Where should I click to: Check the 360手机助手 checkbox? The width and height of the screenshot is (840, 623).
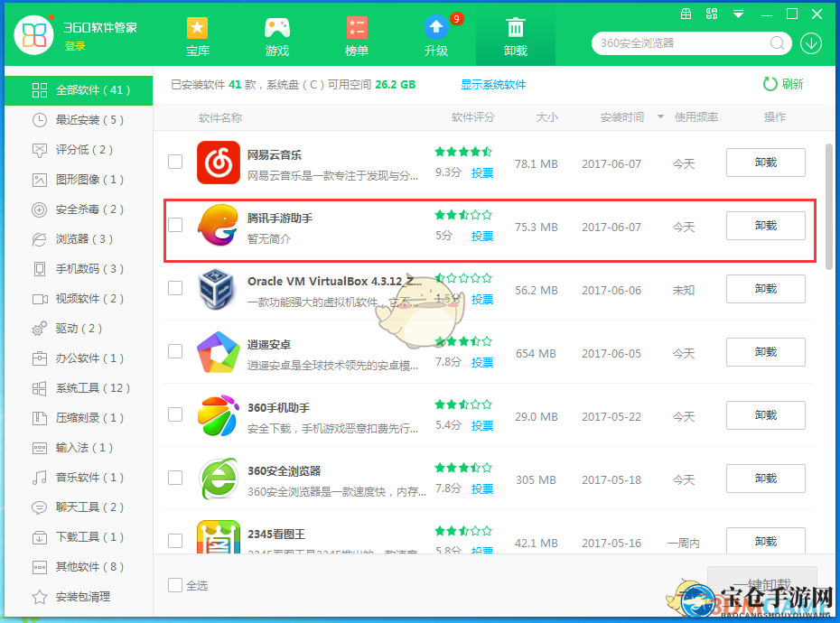pyautogui.click(x=175, y=414)
